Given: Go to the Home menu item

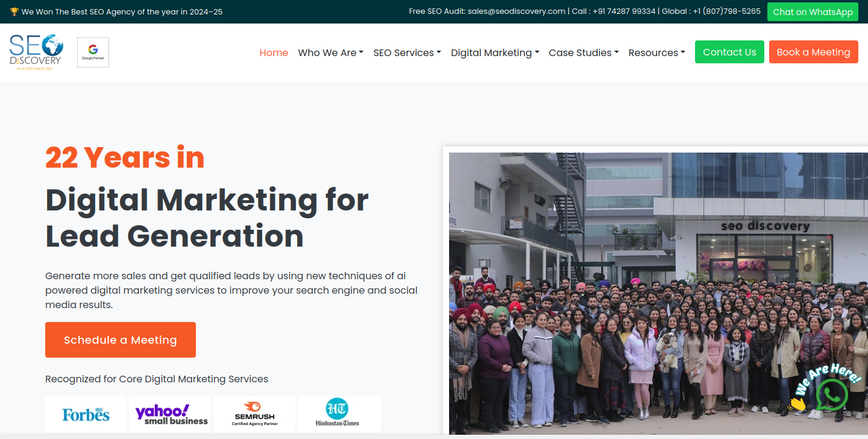Looking at the screenshot, I should [274, 52].
